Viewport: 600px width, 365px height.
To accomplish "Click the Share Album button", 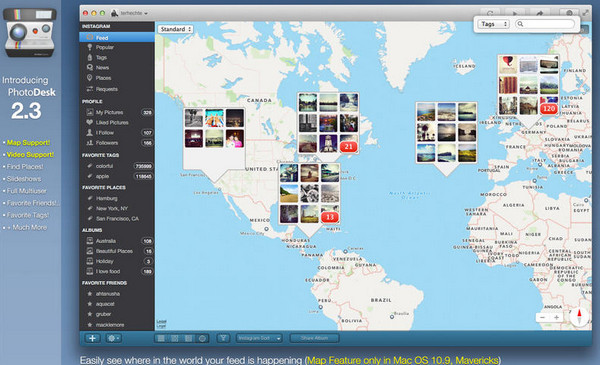I will coord(314,338).
